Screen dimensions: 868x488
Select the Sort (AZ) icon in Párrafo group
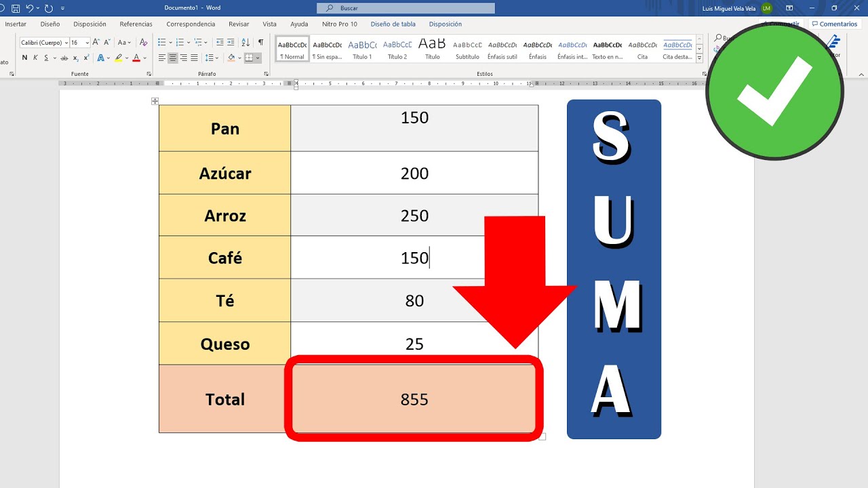pyautogui.click(x=245, y=42)
